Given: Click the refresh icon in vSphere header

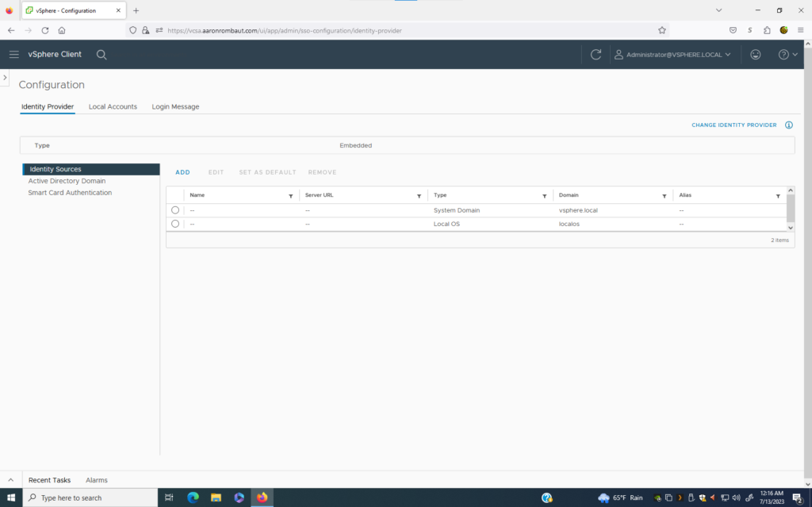Looking at the screenshot, I should tap(596, 54).
